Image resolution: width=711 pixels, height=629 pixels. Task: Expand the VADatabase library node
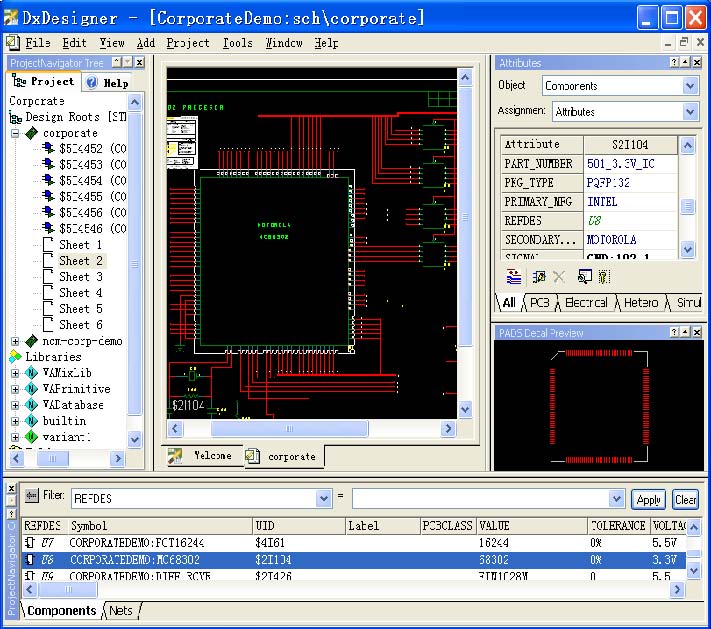click(x=16, y=405)
